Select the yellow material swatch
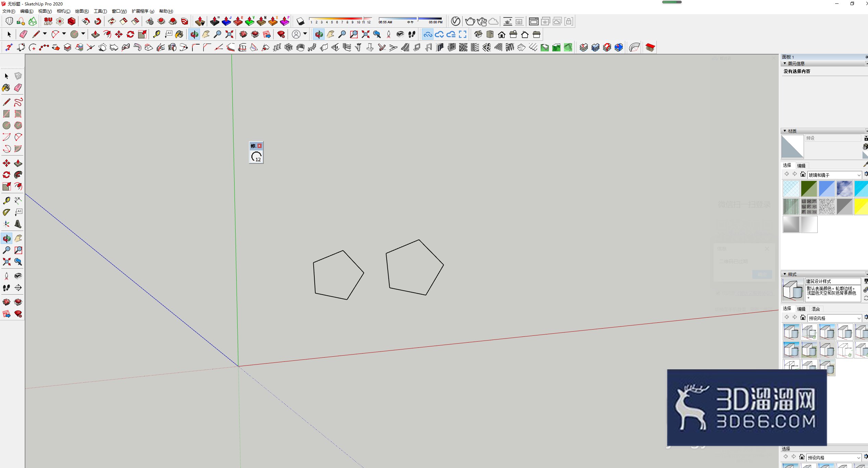The height and width of the screenshot is (468, 868). tap(861, 207)
